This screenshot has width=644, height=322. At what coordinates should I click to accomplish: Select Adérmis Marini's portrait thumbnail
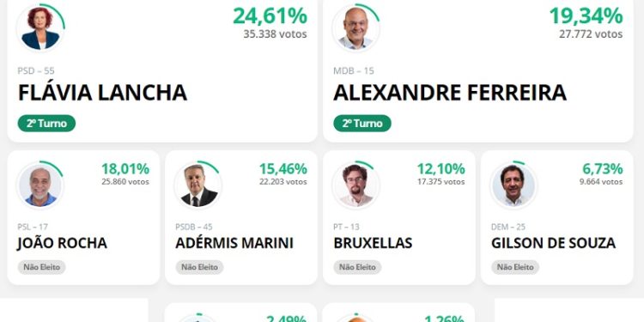click(198, 186)
